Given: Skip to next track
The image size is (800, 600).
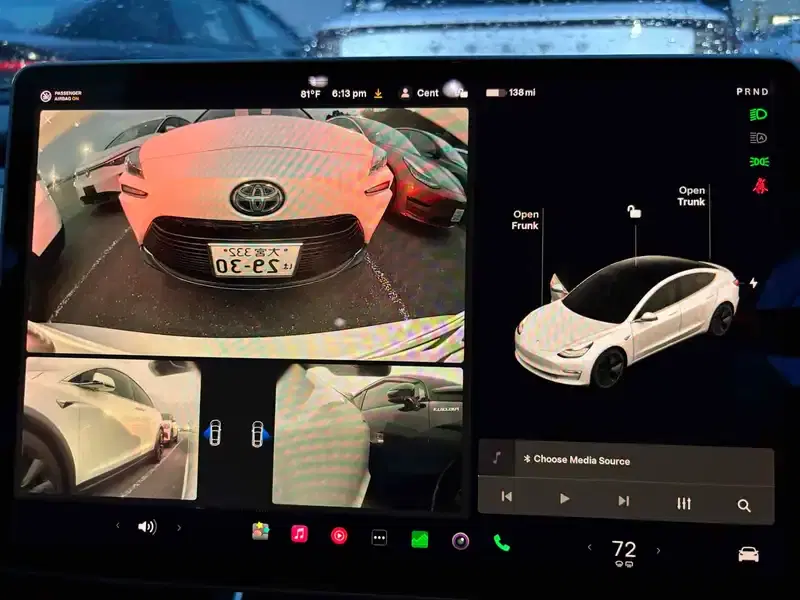Looking at the screenshot, I should [x=623, y=501].
